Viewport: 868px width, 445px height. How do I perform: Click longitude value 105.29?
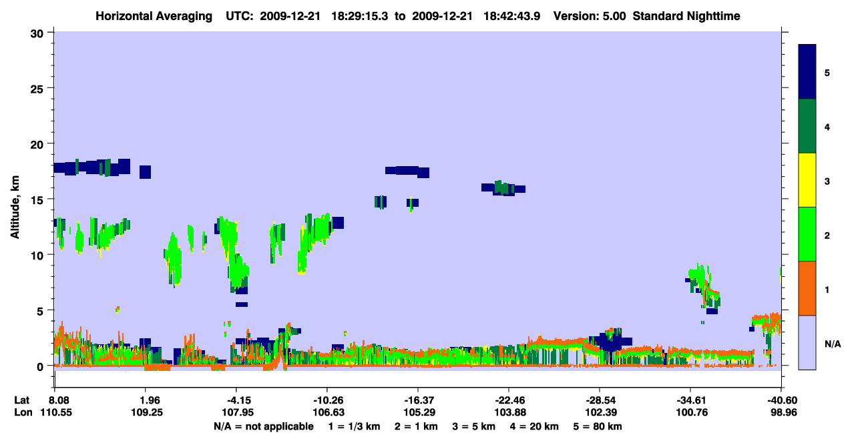(419, 412)
